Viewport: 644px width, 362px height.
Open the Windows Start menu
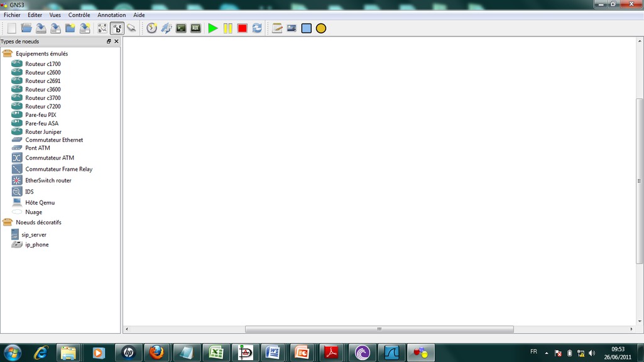click(x=13, y=353)
